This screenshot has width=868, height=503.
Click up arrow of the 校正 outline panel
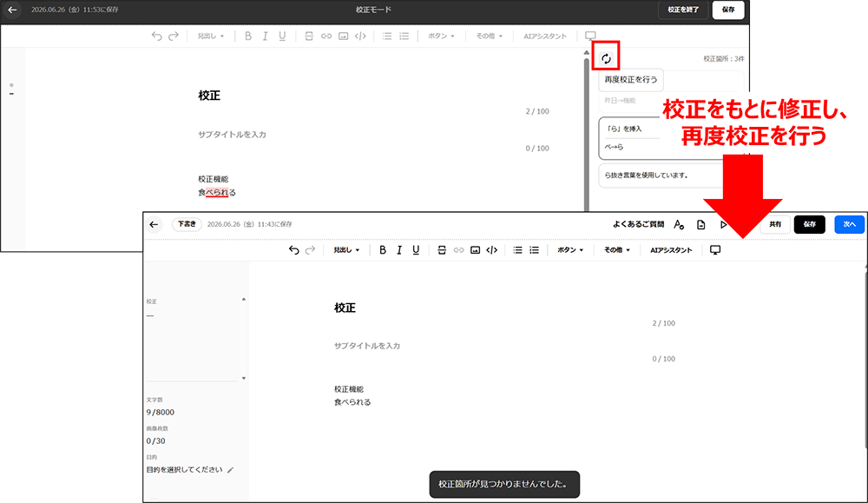click(x=244, y=299)
